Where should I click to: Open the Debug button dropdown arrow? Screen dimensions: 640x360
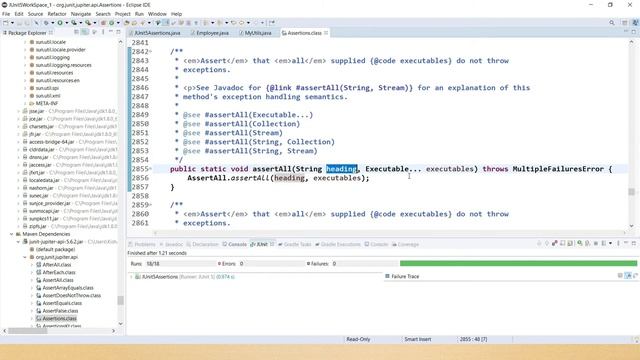pos(53,23)
